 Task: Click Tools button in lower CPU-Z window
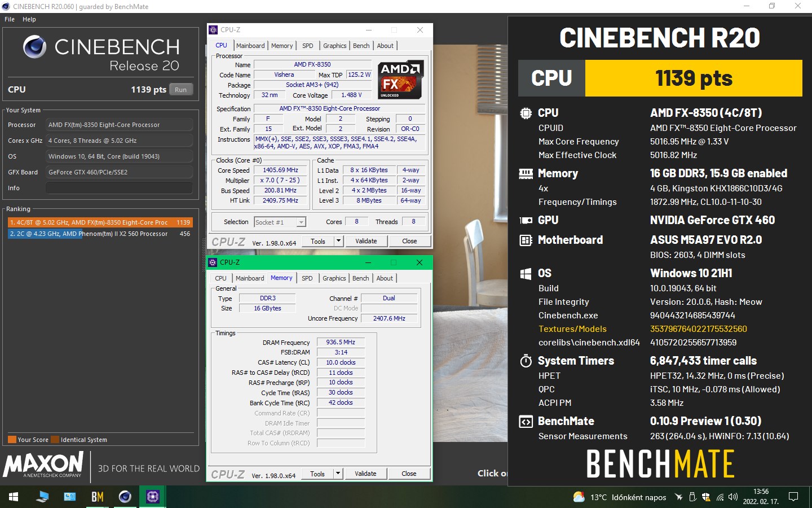pyautogui.click(x=317, y=474)
